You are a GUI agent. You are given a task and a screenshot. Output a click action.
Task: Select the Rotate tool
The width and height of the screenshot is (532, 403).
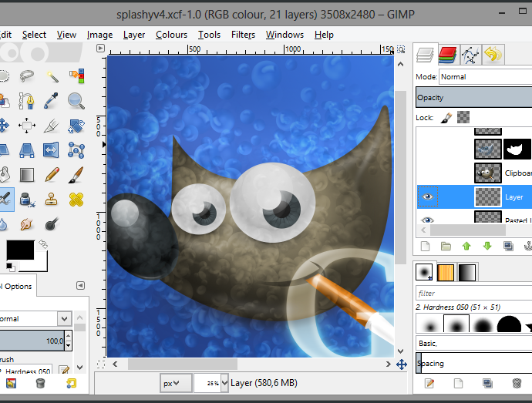[76, 126]
